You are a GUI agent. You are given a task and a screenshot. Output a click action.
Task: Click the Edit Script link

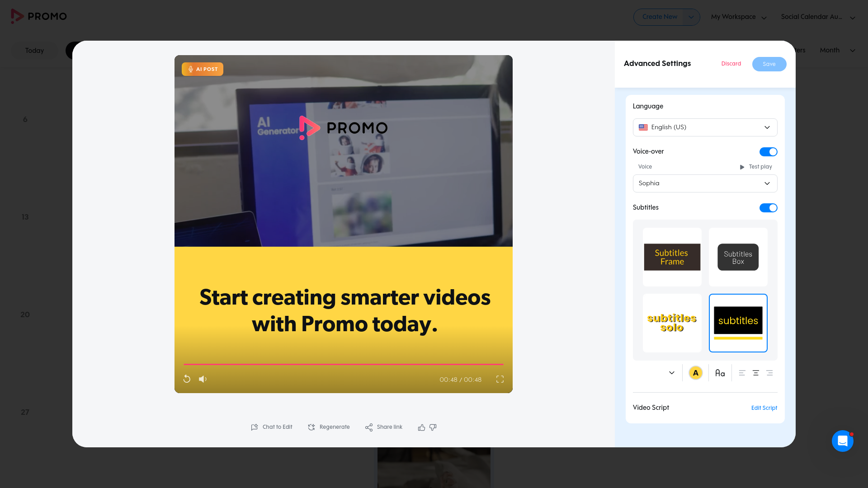coord(764,408)
